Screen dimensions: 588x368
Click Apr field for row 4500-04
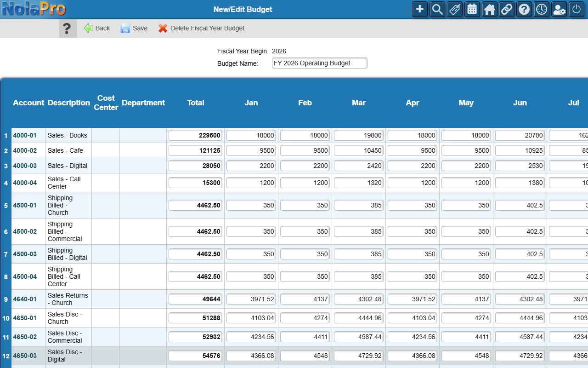pos(413,276)
